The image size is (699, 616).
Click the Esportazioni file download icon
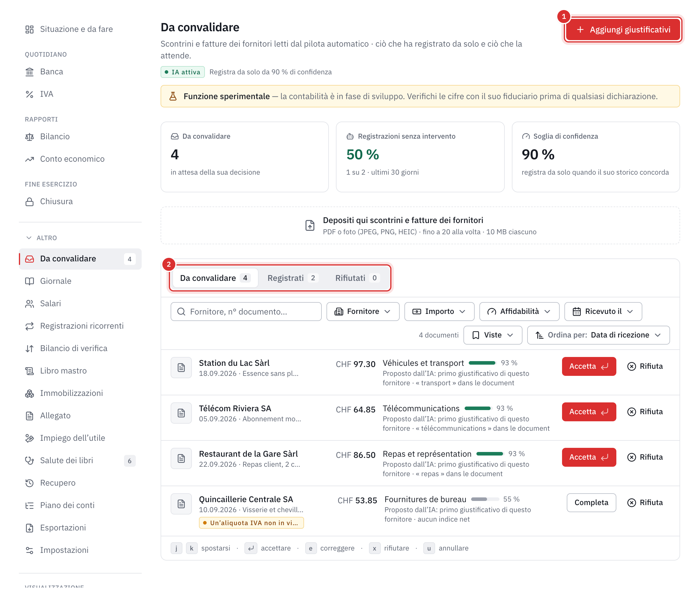pyautogui.click(x=30, y=528)
